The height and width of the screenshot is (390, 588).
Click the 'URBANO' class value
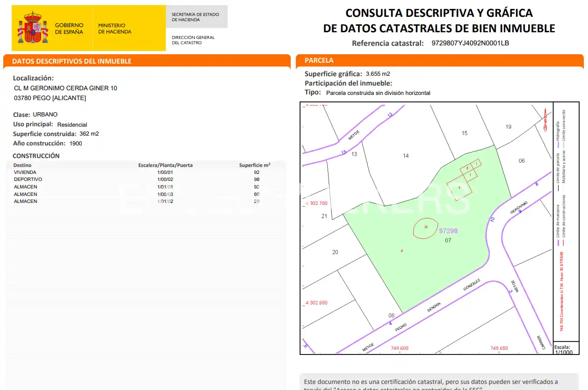[45, 115]
